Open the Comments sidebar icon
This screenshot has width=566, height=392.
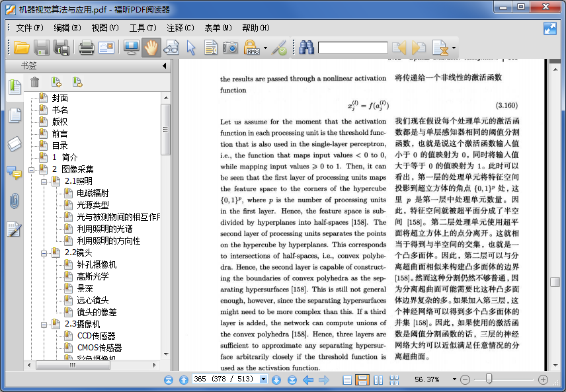(x=15, y=173)
